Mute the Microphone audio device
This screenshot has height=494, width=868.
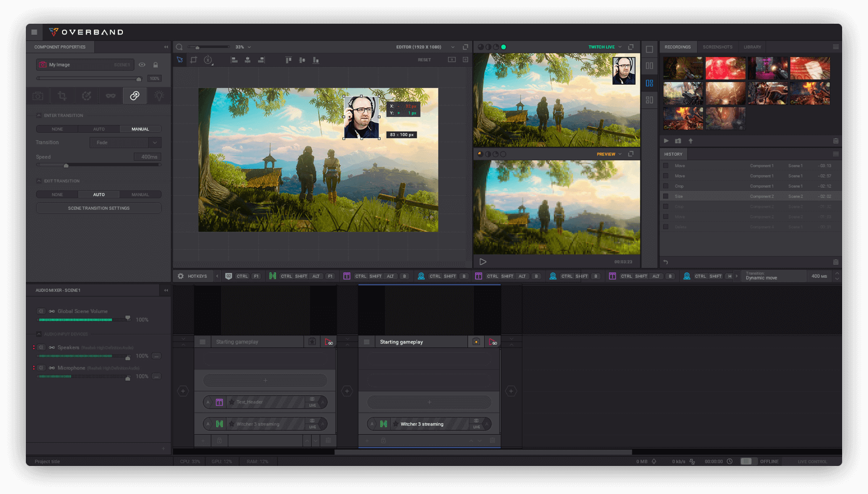tap(41, 368)
